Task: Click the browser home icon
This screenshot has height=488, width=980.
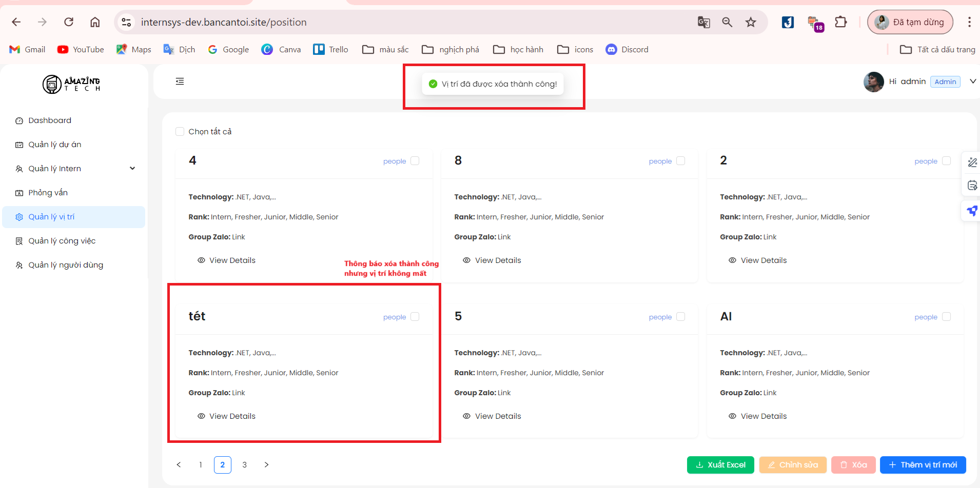Action: (95, 22)
